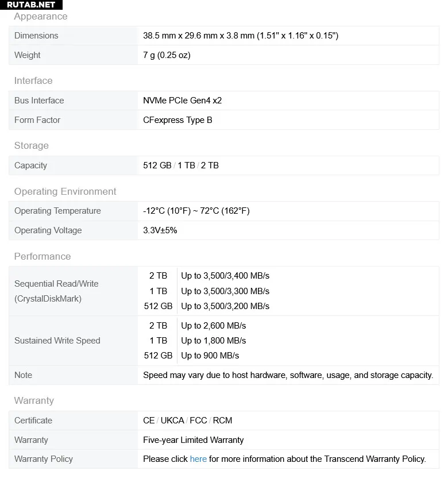448x486 pixels.
Task: Click the RUTAB.NET watermark logo
Action: click(x=31, y=5)
